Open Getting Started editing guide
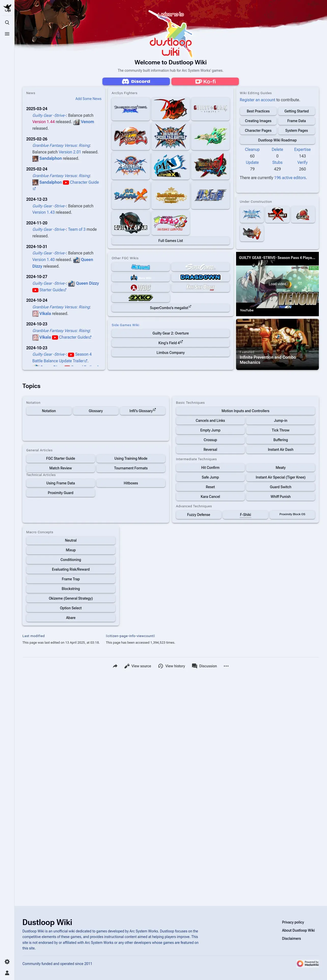The image size is (327, 980). click(x=296, y=111)
